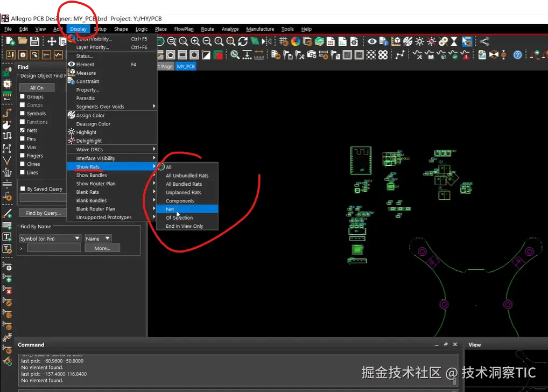Click the Zoom In magnifier icon

[195, 41]
